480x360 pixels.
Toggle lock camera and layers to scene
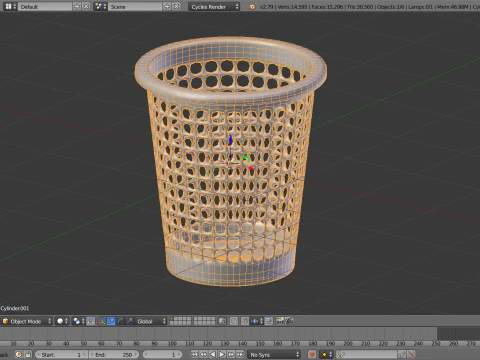[x=222, y=321]
